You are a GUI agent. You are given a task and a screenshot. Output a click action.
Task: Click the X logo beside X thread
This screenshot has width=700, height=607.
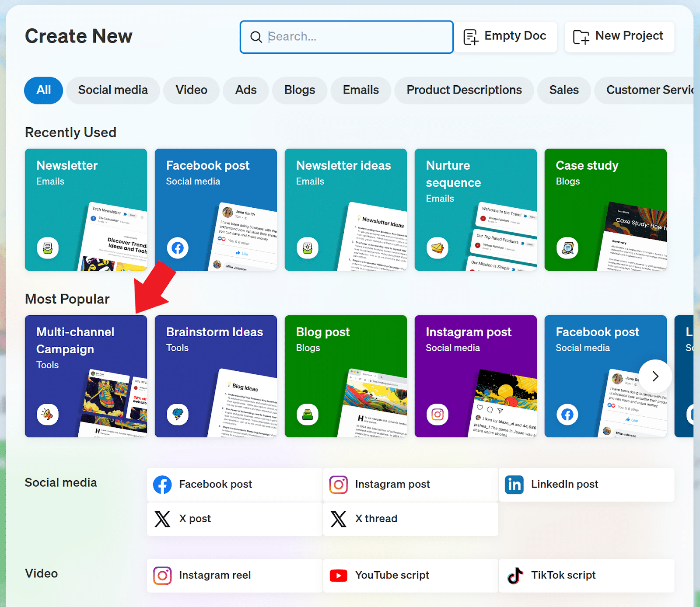coord(339,519)
